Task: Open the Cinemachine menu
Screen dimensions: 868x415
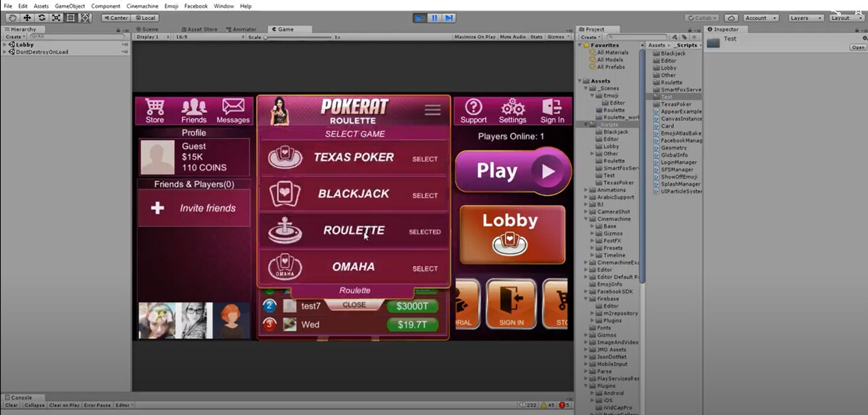Action: click(x=144, y=6)
